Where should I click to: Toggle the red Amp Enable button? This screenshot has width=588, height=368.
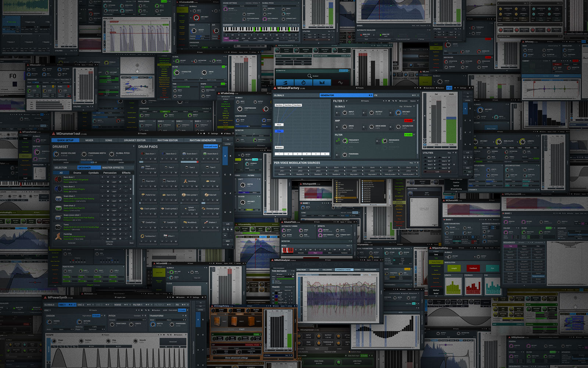408,121
